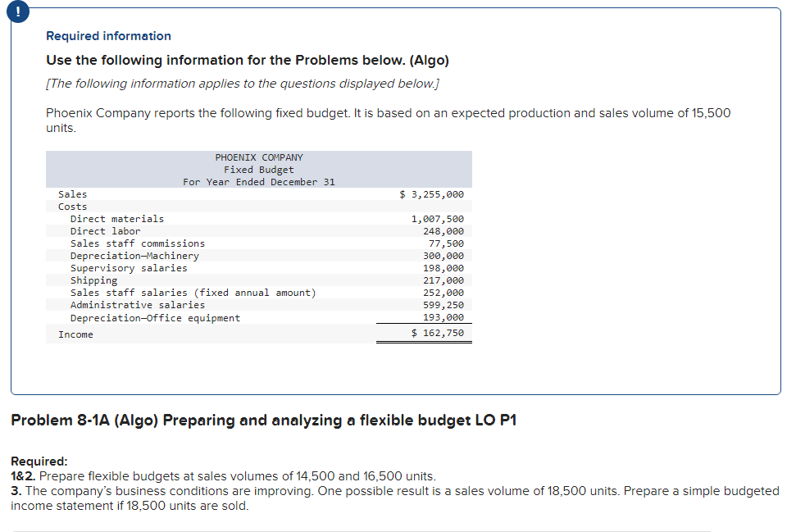Click the exclamation alert icon
Screen dimensions: 796x532
click(18, 11)
